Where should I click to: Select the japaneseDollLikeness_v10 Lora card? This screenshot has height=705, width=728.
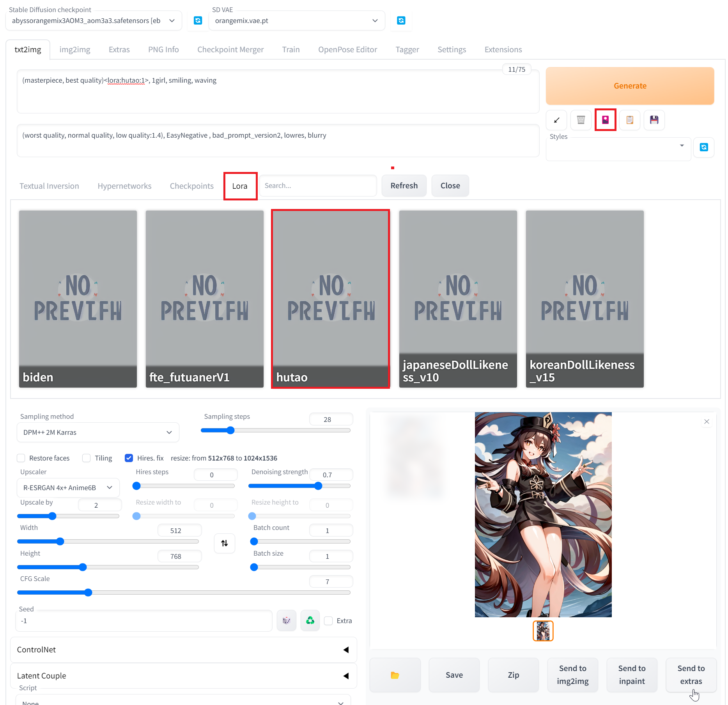[458, 299]
